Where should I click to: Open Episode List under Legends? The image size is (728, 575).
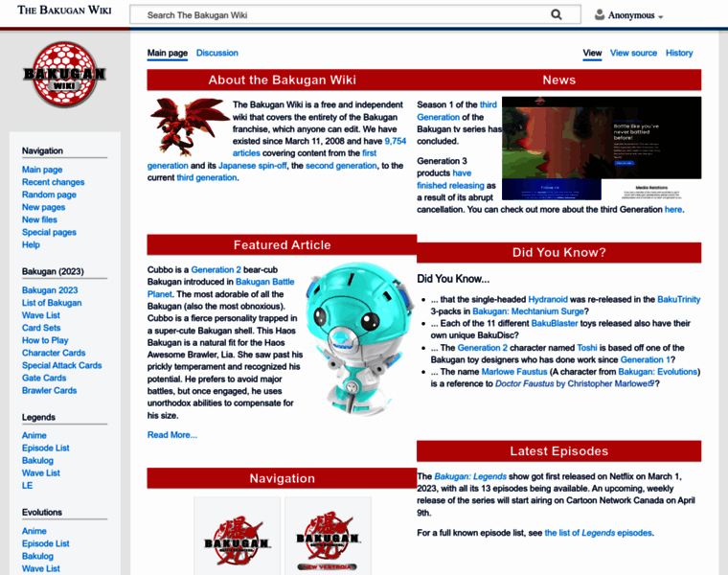click(x=46, y=448)
